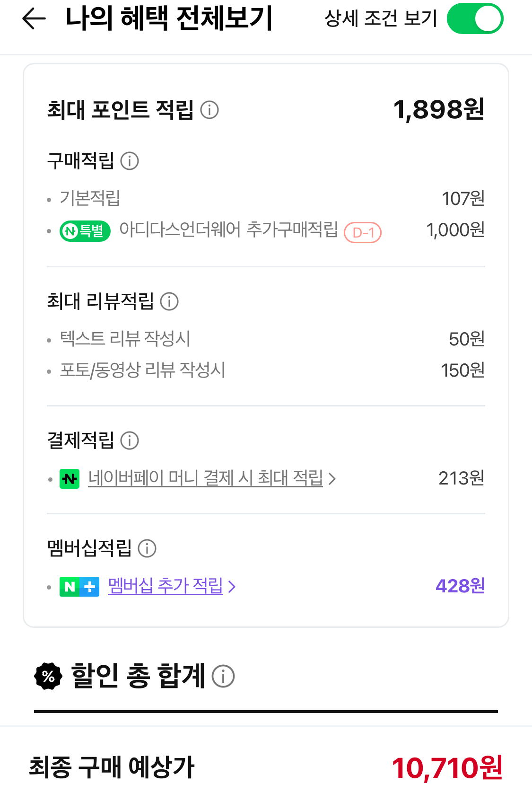This screenshot has height=793, width=532.
Task: Open the 결제적립 info icon
Action: click(x=130, y=441)
